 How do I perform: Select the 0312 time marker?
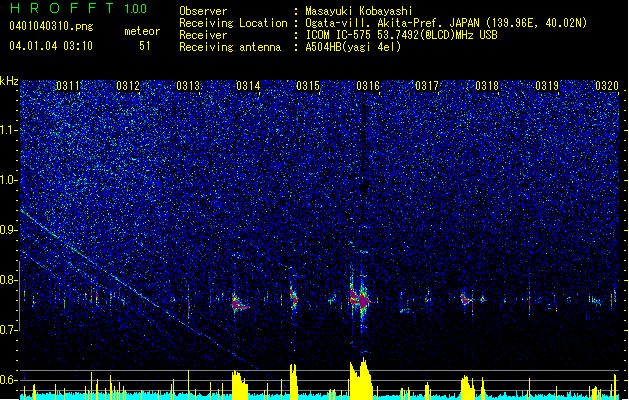click(128, 85)
